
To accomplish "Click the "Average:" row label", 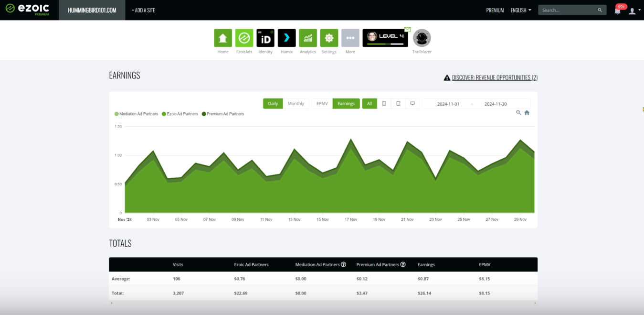I will coord(121,279).
